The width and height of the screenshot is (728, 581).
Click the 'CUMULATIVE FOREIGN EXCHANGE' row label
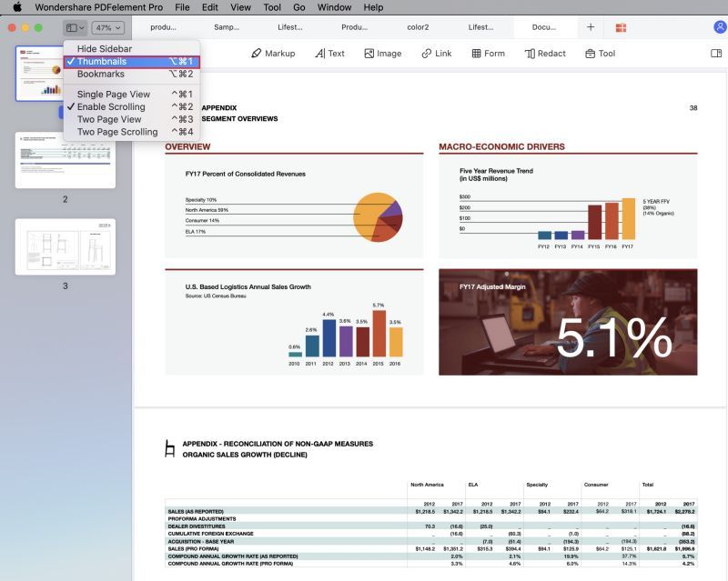(x=211, y=534)
